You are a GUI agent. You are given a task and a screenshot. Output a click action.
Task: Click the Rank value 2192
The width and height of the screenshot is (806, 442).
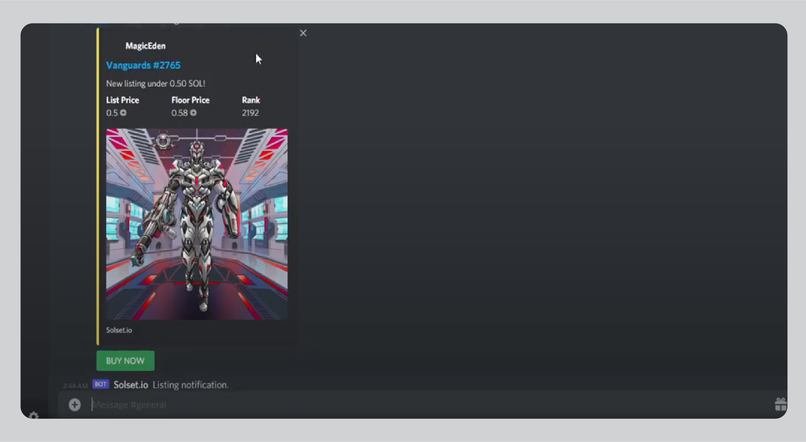[250, 113]
